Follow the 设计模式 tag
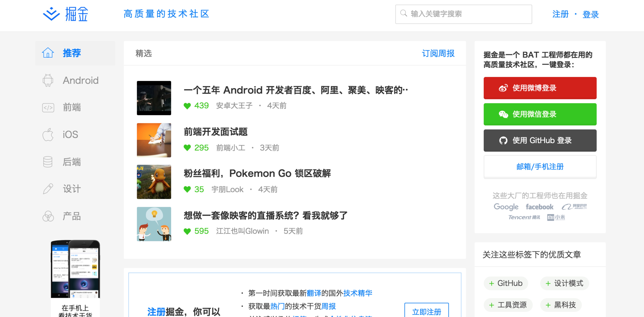The image size is (644, 317). (x=565, y=283)
